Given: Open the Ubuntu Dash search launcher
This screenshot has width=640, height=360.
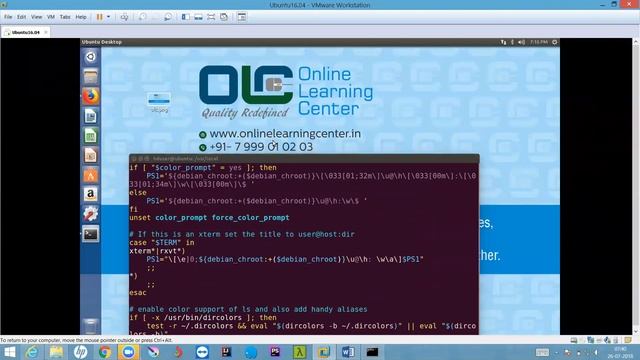Looking at the screenshot, I should tap(91, 57).
